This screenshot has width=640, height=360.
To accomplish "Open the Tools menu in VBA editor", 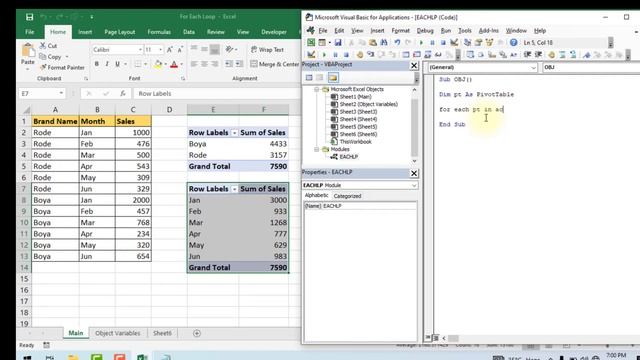I will [x=464, y=31].
